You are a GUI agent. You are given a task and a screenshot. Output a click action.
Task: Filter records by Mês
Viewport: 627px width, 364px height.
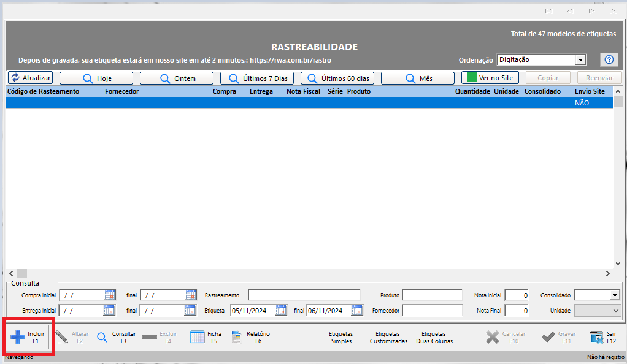[418, 78]
